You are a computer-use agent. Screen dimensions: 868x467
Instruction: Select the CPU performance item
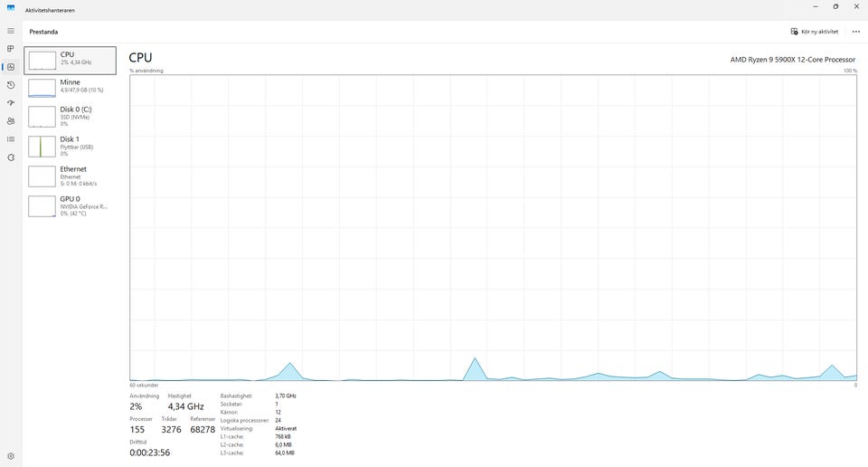point(70,60)
